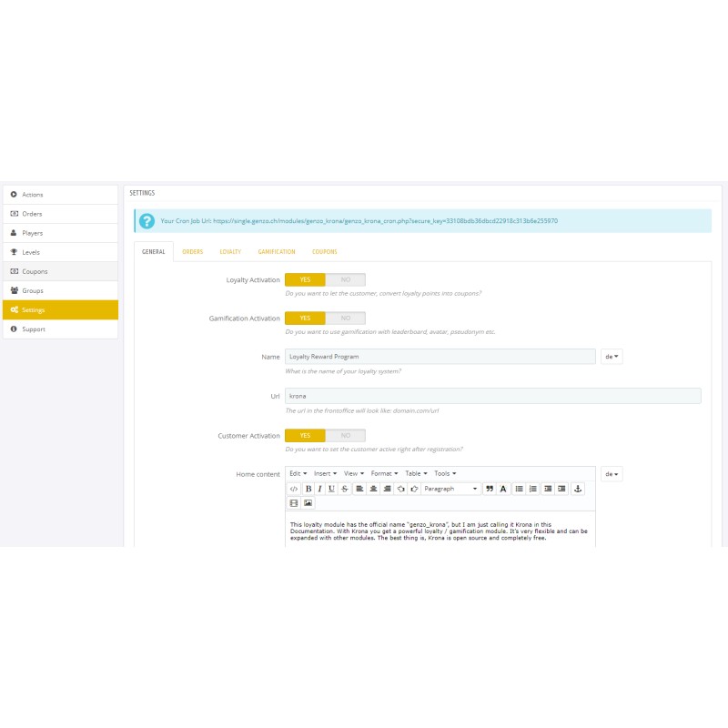The height and width of the screenshot is (728, 728).
Task: Insert a blockquote with the quote icon
Action: (490, 489)
